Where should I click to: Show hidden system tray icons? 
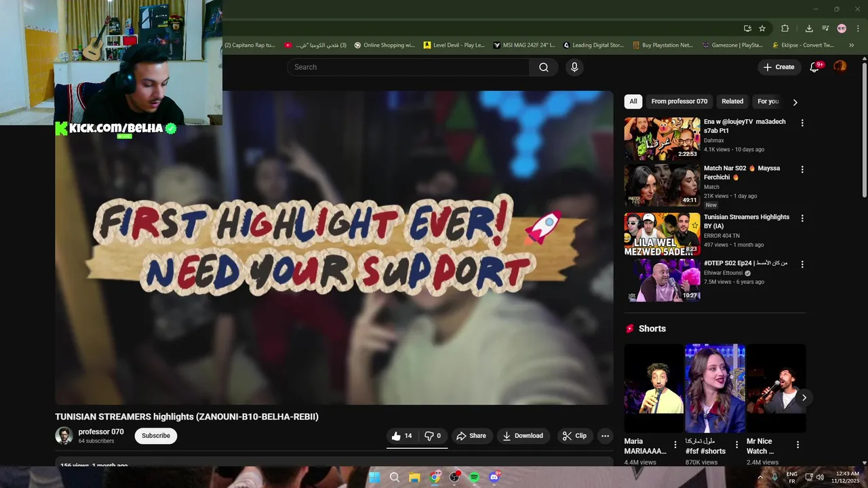759,477
